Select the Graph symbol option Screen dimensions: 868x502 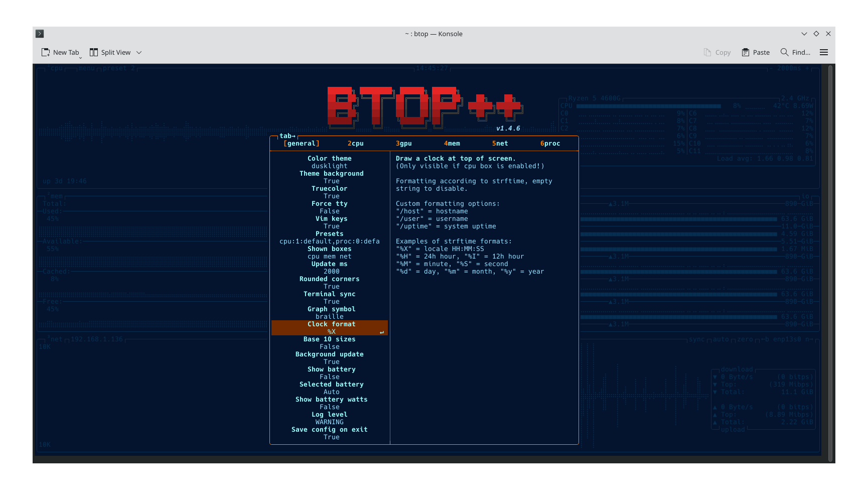(332, 309)
